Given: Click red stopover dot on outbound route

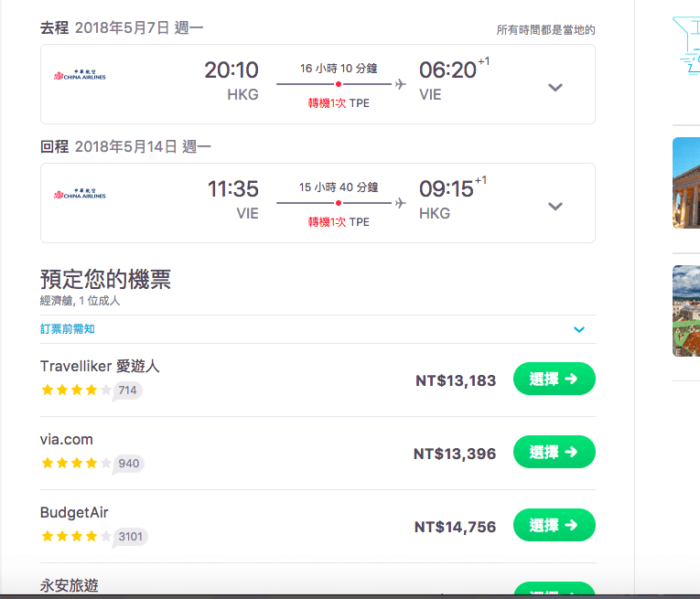Looking at the screenshot, I should (339, 84).
